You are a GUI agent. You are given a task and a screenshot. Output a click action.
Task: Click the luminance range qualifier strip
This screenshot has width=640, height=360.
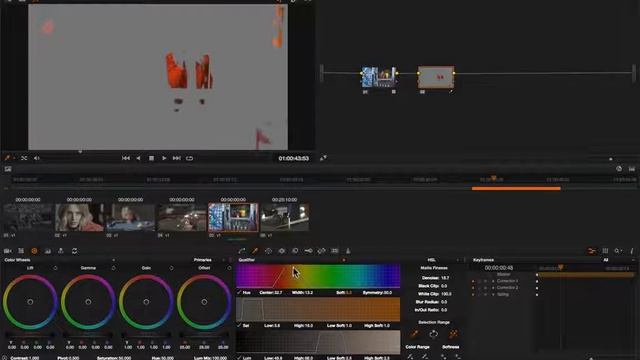[318, 342]
